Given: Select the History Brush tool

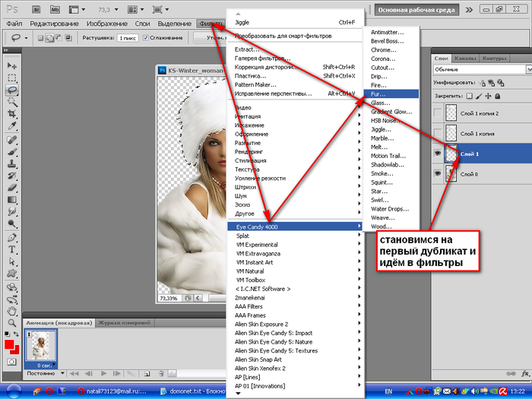Looking at the screenshot, I should pos(12,176).
